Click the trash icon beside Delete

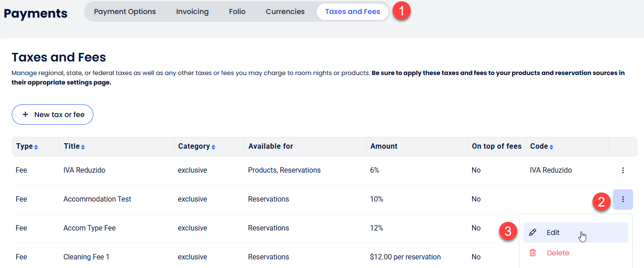[x=533, y=253]
